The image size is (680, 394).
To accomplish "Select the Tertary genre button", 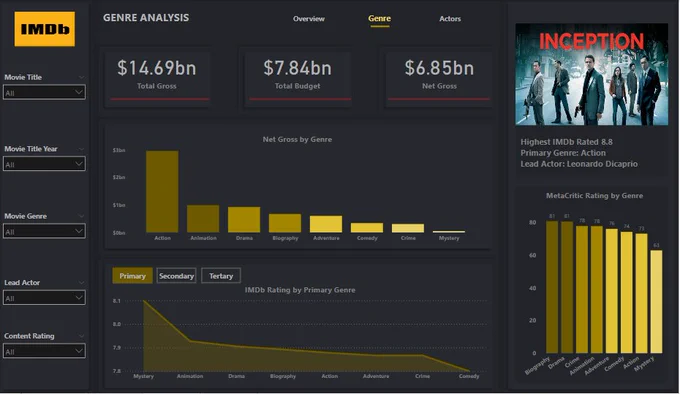I will pyautogui.click(x=221, y=276).
